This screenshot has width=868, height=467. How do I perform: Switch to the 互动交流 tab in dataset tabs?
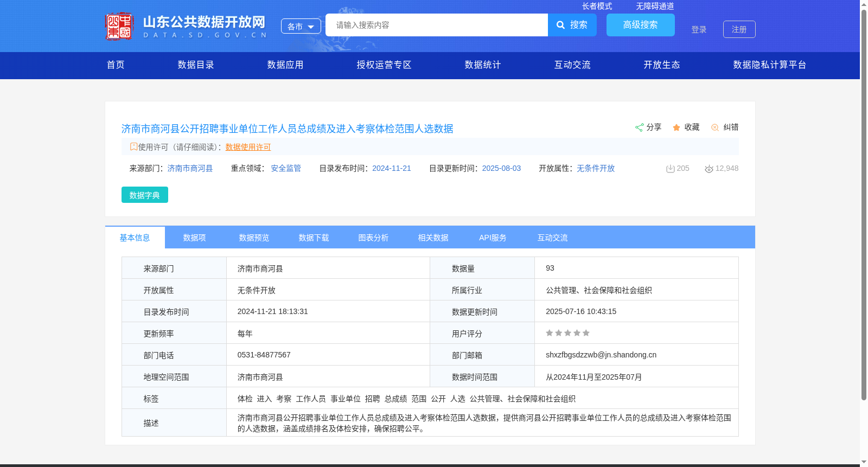tap(553, 238)
